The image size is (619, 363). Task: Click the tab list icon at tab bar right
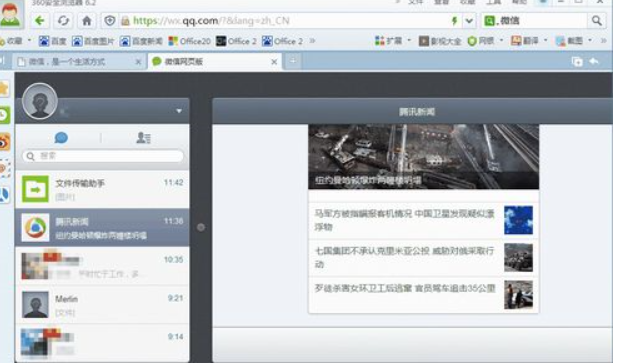tap(577, 62)
